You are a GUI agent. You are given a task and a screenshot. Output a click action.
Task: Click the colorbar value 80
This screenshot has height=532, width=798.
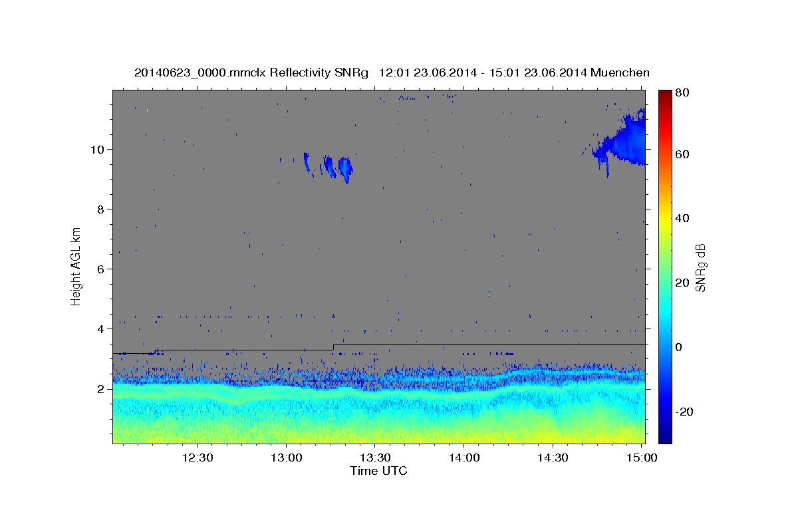(682, 92)
